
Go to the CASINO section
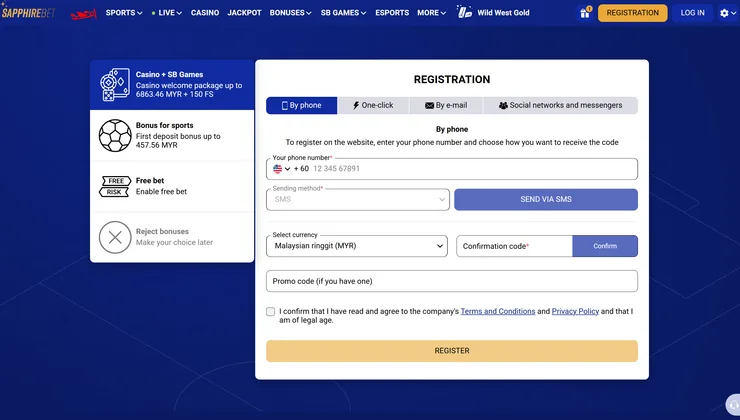[205, 13]
